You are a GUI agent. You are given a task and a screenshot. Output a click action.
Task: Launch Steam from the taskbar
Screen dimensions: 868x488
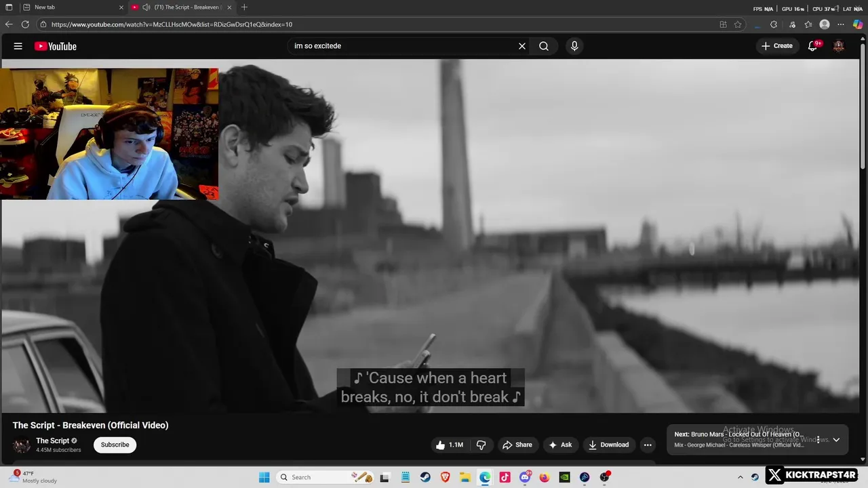pyautogui.click(x=425, y=477)
